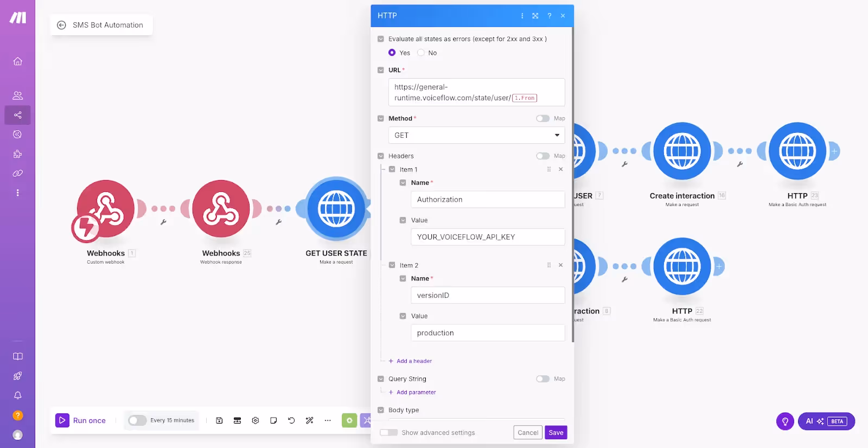The width and height of the screenshot is (868, 448).
Task: Remove header Item 2
Action: (560, 265)
